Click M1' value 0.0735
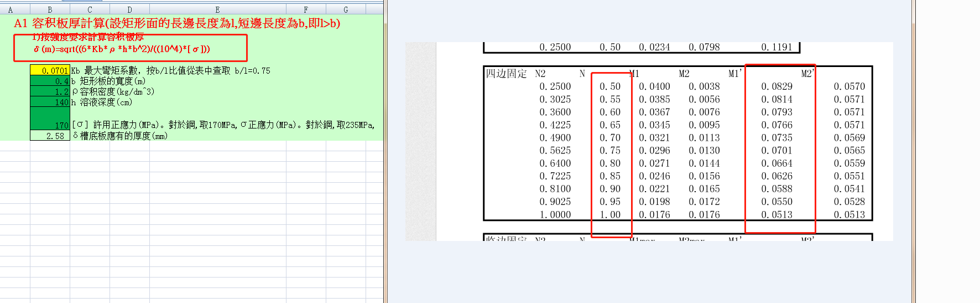 [x=776, y=137]
